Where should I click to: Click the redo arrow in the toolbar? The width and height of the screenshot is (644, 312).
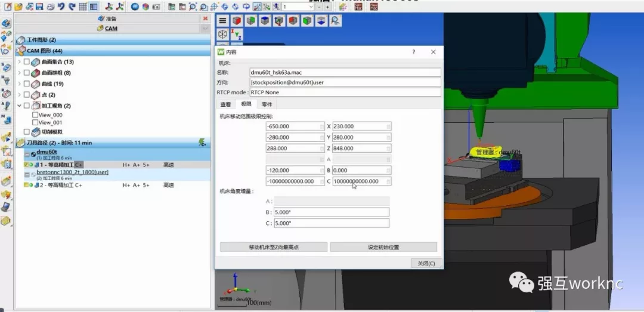pyautogui.click(x=72, y=7)
